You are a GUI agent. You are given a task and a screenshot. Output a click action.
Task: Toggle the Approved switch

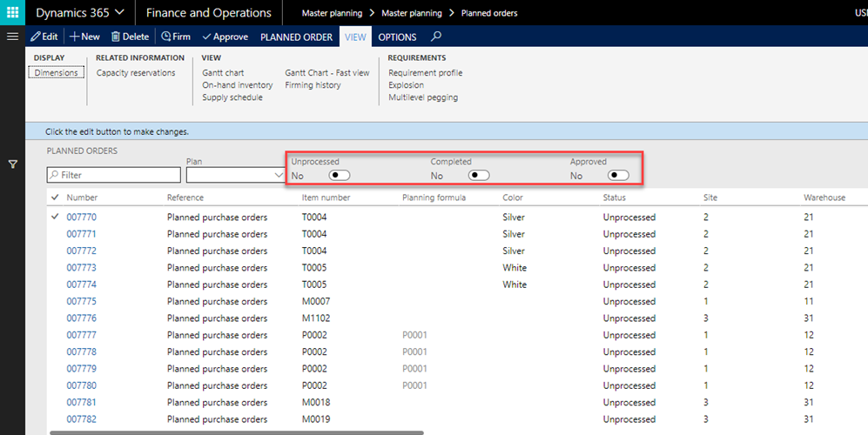pos(618,176)
